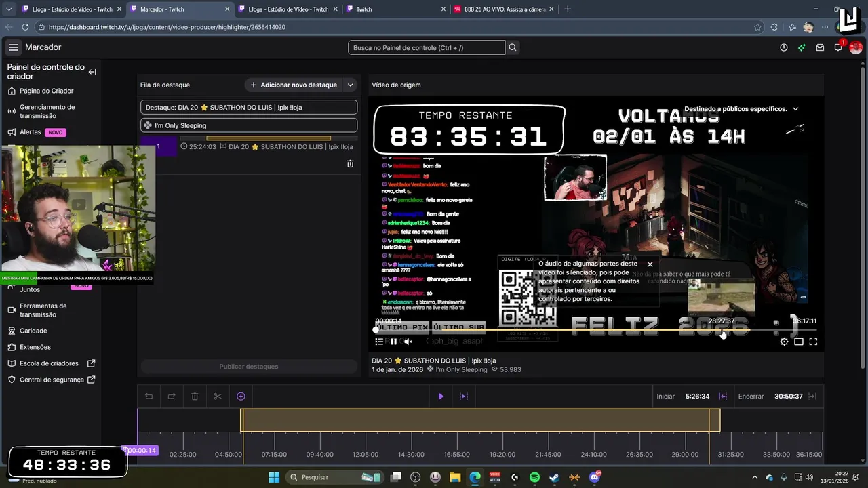The image size is (868, 488).
Task: Click the undo arrow in timeline toolbar
Action: pyautogui.click(x=149, y=396)
